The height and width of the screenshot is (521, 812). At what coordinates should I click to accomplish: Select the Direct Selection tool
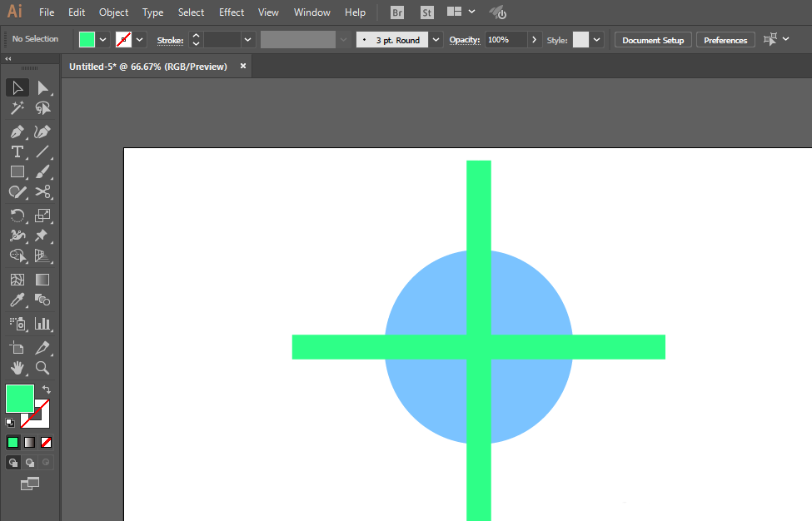point(42,88)
